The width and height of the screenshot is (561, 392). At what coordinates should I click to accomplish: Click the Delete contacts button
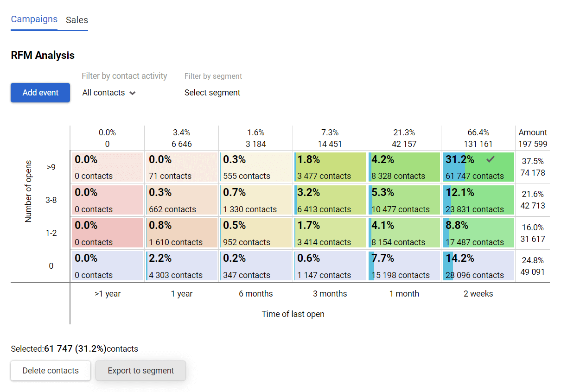click(50, 371)
